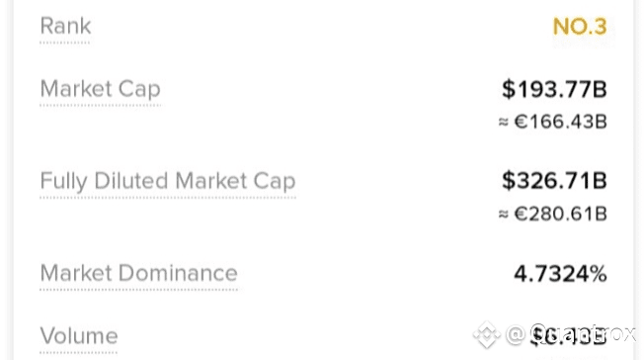Click the gold NO.3 rank badge
This screenshot has width=644, height=360.
[x=580, y=27]
